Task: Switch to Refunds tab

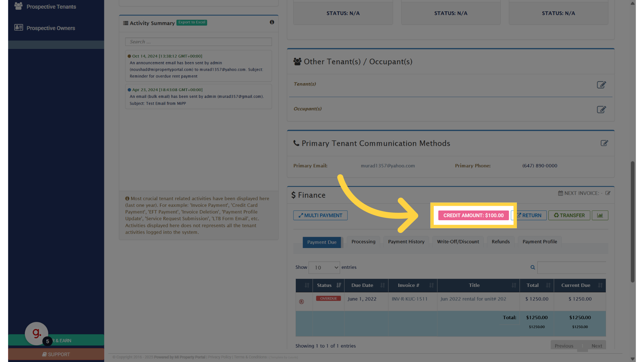Action: [500, 242]
